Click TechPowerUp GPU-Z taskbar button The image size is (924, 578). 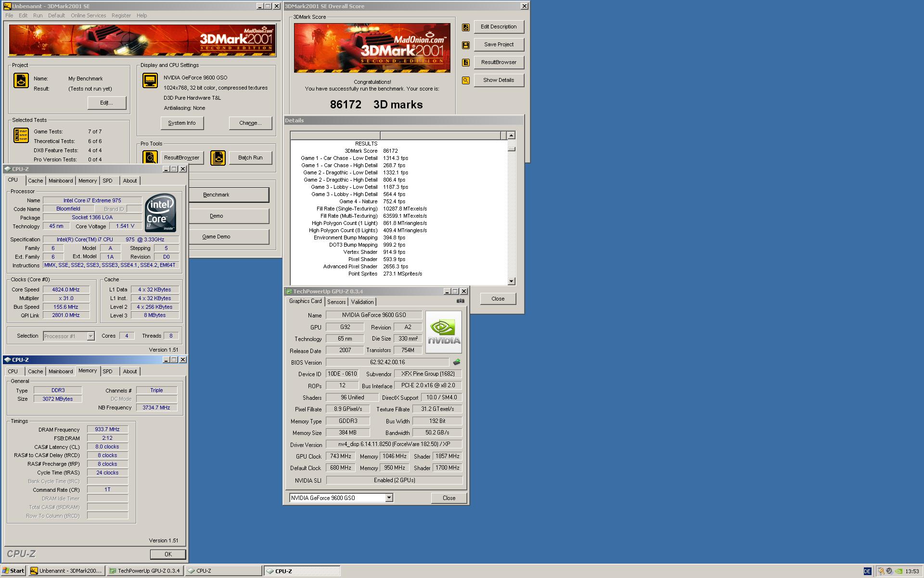pos(144,571)
